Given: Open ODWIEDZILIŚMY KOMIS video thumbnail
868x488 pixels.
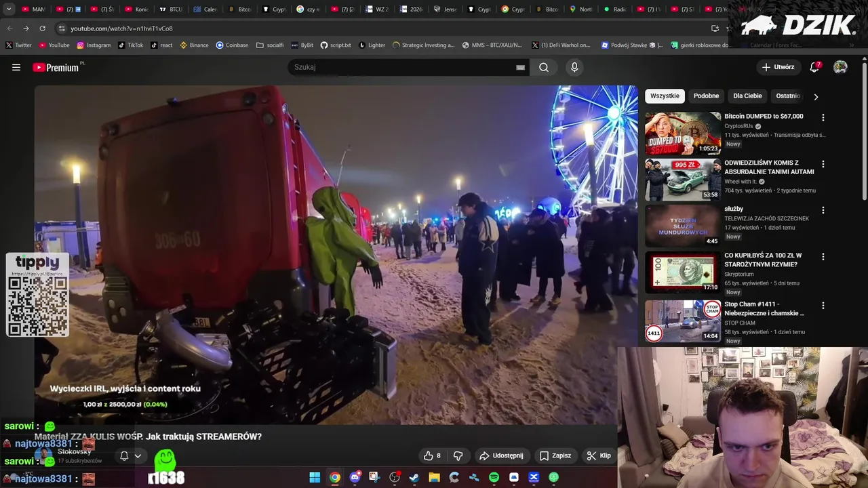Looking at the screenshot, I should pyautogui.click(x=683, y=180).
